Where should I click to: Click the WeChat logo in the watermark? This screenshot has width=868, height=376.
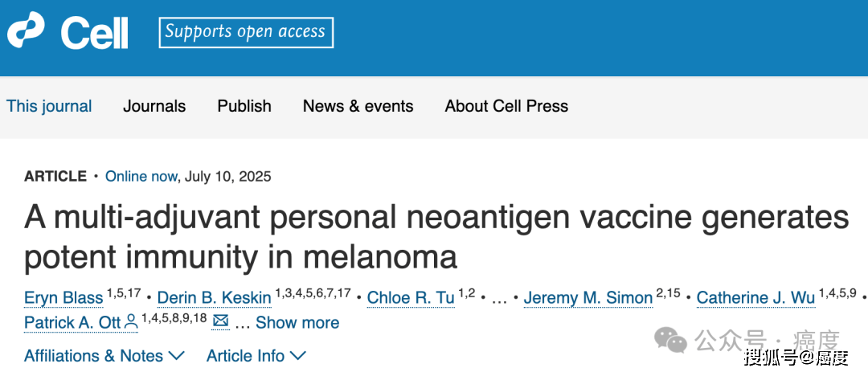[x=670, y=340]
